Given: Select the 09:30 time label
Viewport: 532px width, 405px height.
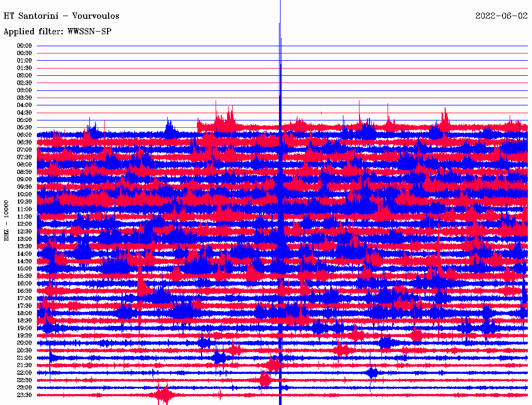Looking at the screenshot, I should [24, 187].
